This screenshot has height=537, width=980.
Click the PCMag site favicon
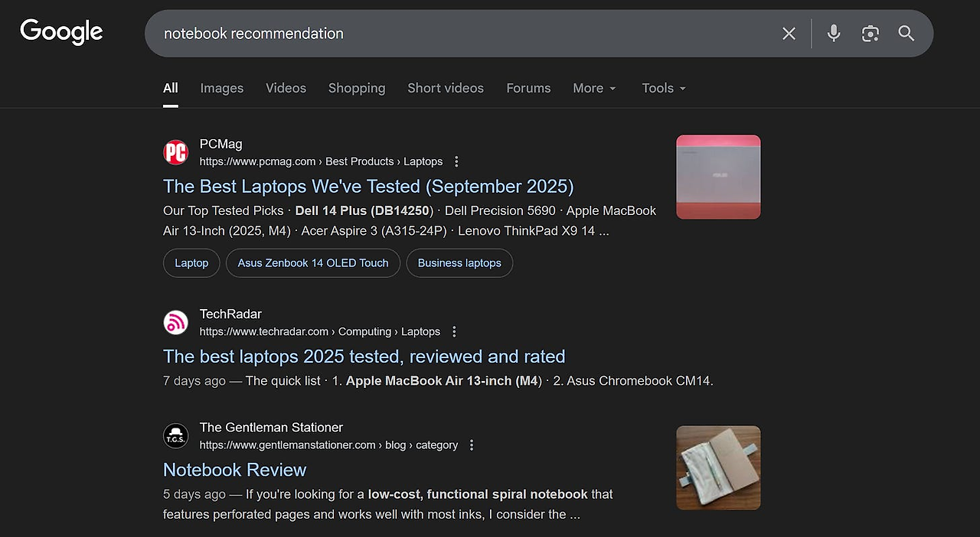click(176, 152)
